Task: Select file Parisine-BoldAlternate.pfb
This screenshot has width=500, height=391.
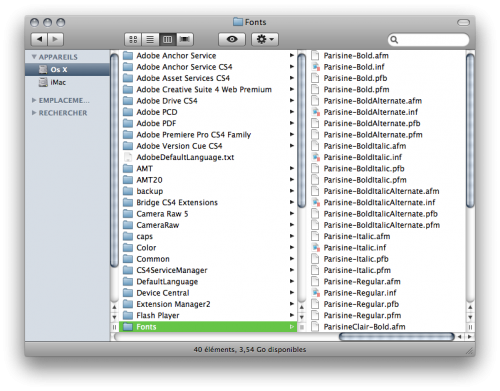Action: click(x=387, y=124)
